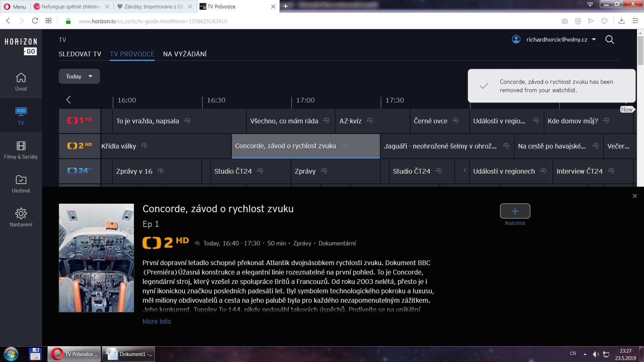Switch to NA VYŽÁDÁNÍ tab
The height and width of the screenshot is (362, 644).
(x=184, y=54)
